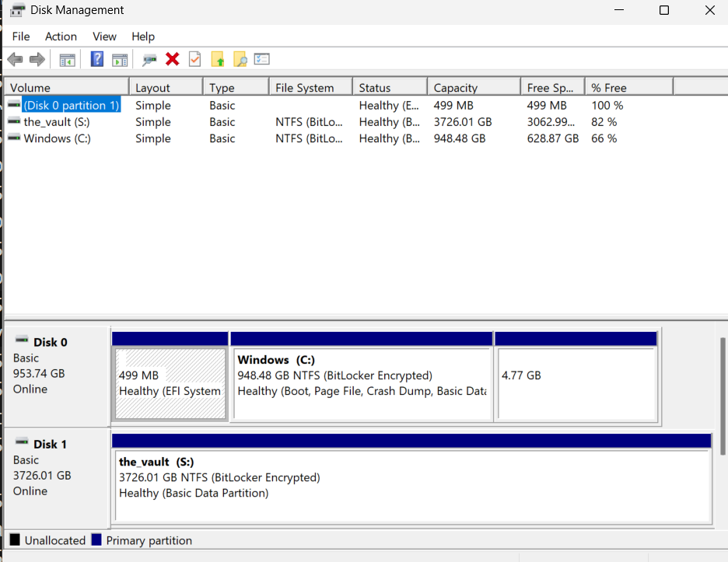Viewport: 728px width, 562px height.
Task: Click the red X Delete toolbar icon
Action: (x=172, y=59)
